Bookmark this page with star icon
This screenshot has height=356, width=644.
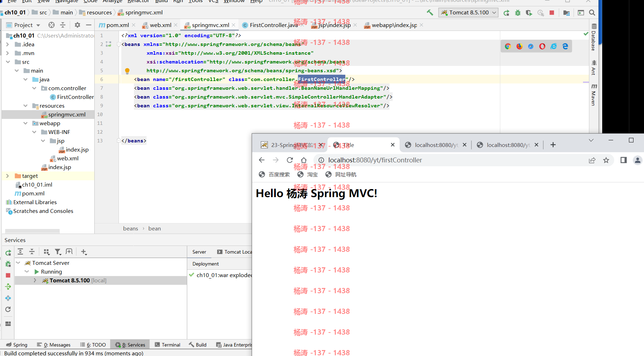coord(606,160)
